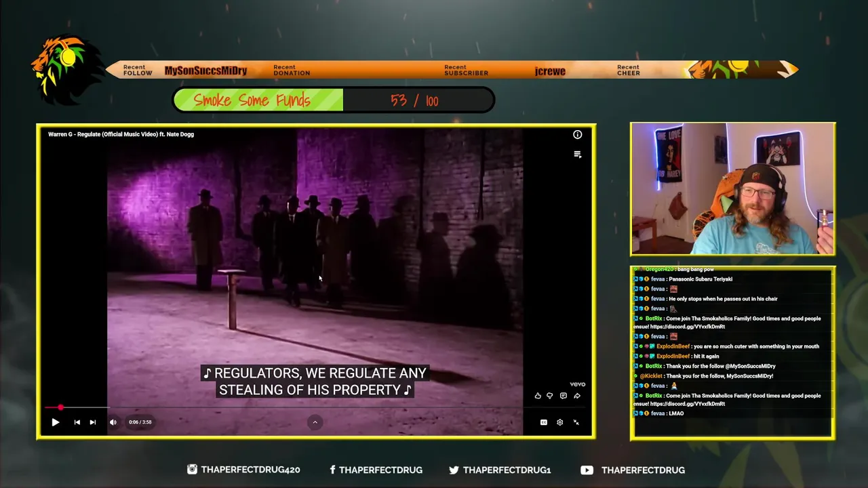The width and height of the screenshot is (868, 488).
Task: Click the Recent Donation label
Action: point(292,70)
